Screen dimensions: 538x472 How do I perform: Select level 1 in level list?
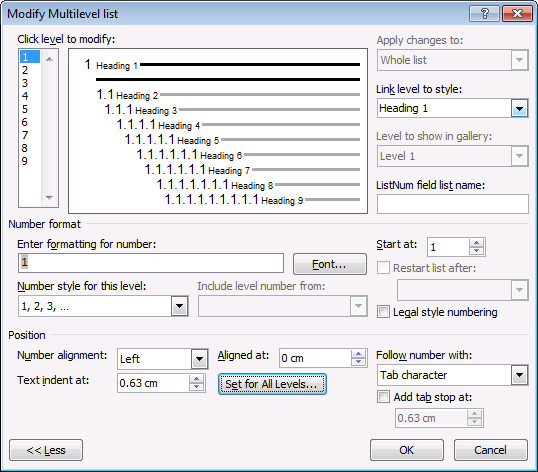pyautogui.click(x=30, y=57)
